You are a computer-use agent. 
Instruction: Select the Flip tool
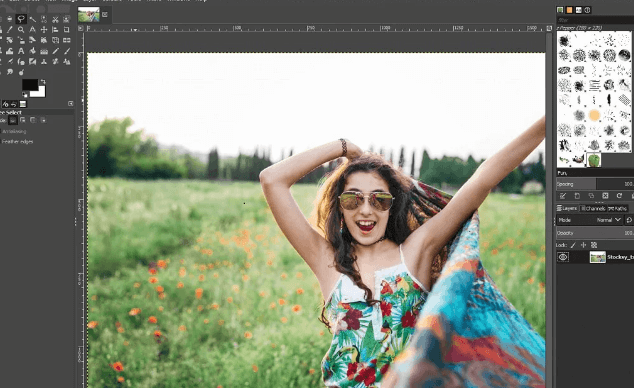[67, 40]
